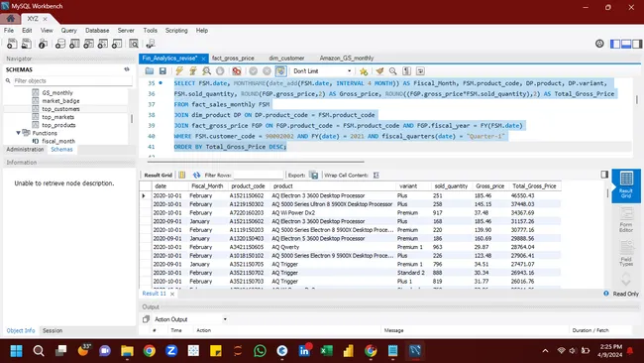Screen dimensions: 644x363
Task: Open Don't Limit rows dropdown
Action: click(322, 71)
